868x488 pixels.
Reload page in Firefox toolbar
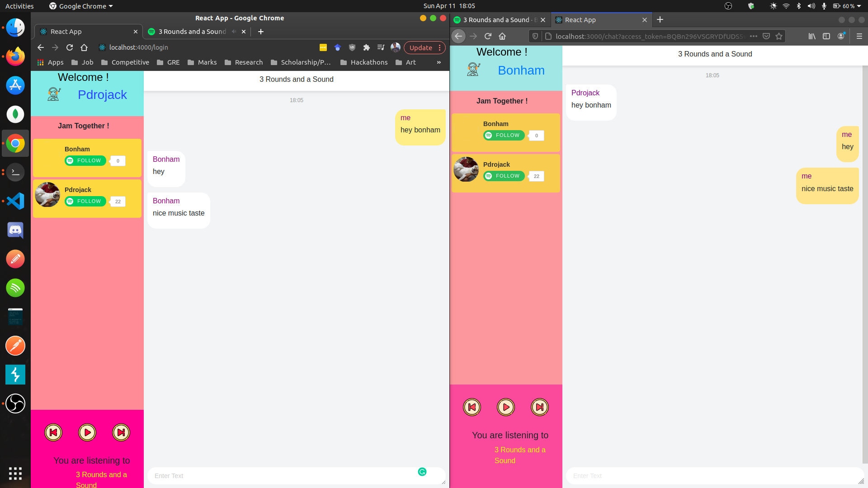pyautogui.click(x=488, y=36)
